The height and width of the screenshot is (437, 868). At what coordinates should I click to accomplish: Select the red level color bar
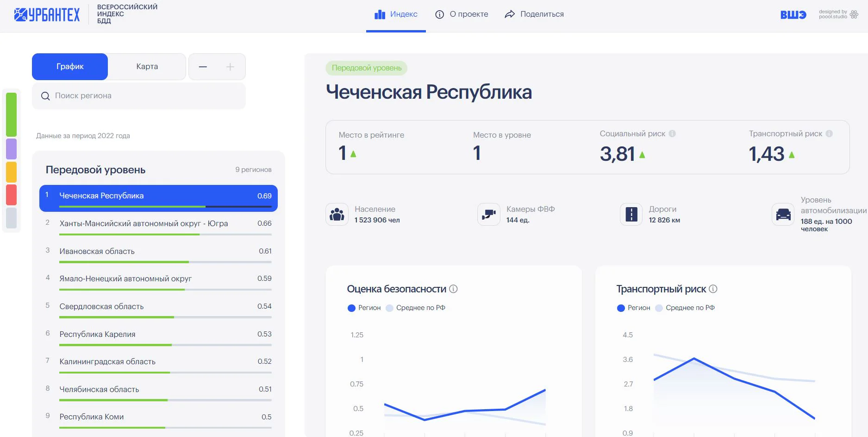[x=11, y=195]
